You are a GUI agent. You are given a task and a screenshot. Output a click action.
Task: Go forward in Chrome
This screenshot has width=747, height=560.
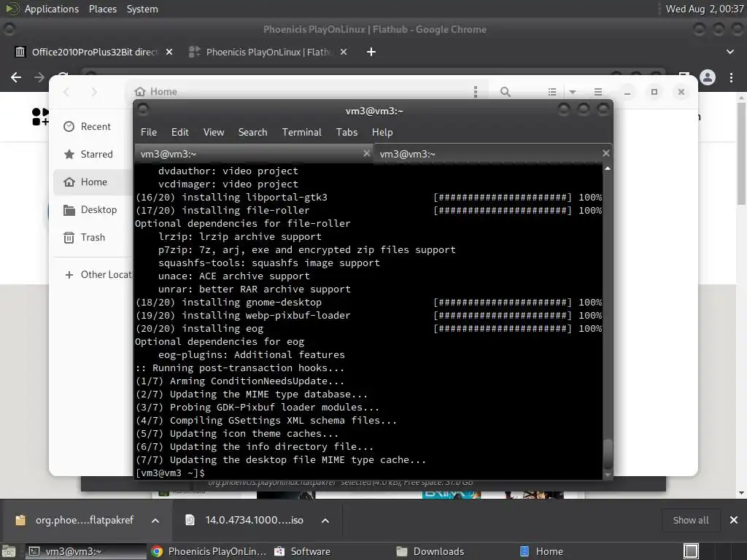39,77
